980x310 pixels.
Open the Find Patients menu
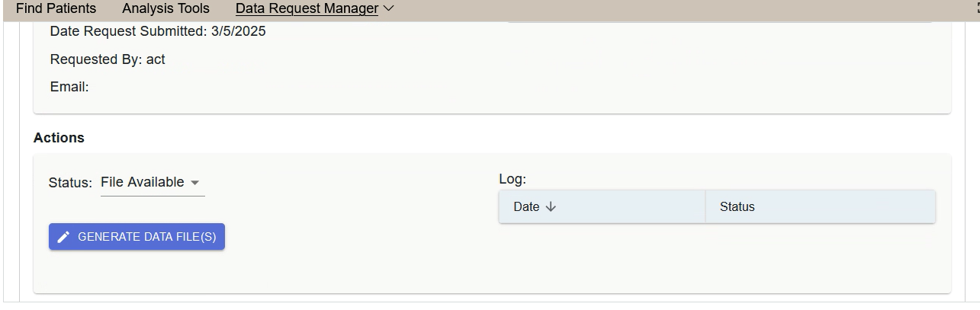tap(56, 9)
